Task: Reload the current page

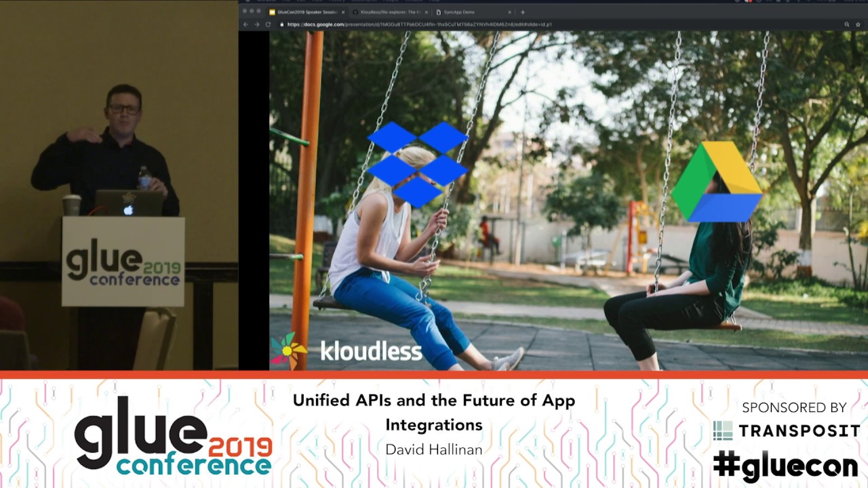Action: tap(268, 24)
